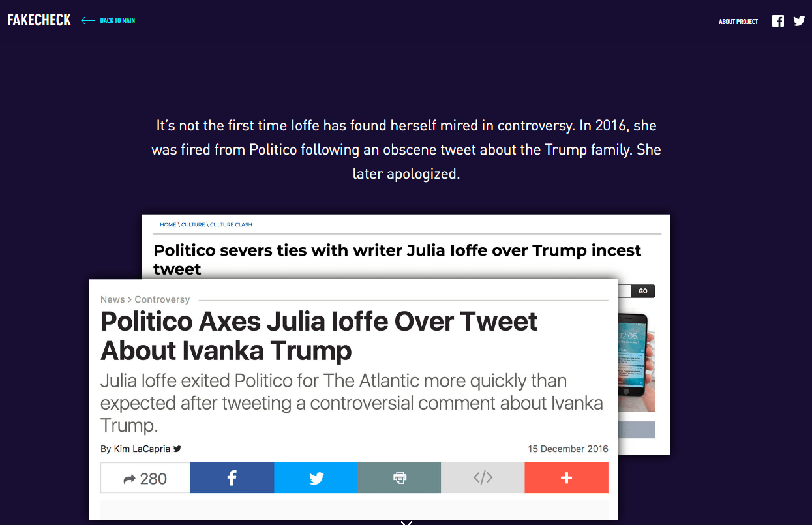
Task: Click the HOME breadcrumb link
Action: pyautogui.click(x=168, y=224)
